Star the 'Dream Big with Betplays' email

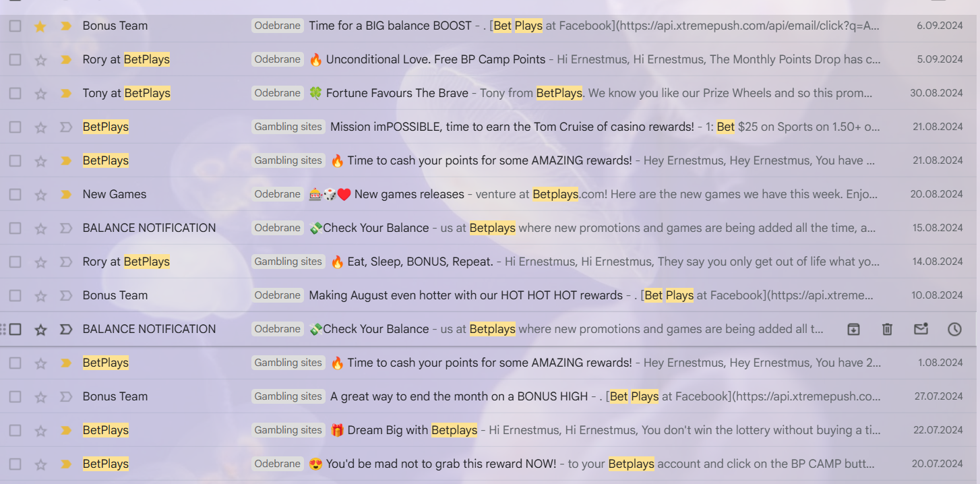(x=40, y=431)
